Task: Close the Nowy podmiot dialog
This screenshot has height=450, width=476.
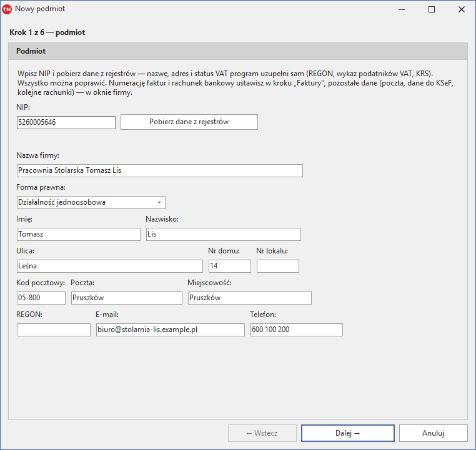Action: coord(462,9)
